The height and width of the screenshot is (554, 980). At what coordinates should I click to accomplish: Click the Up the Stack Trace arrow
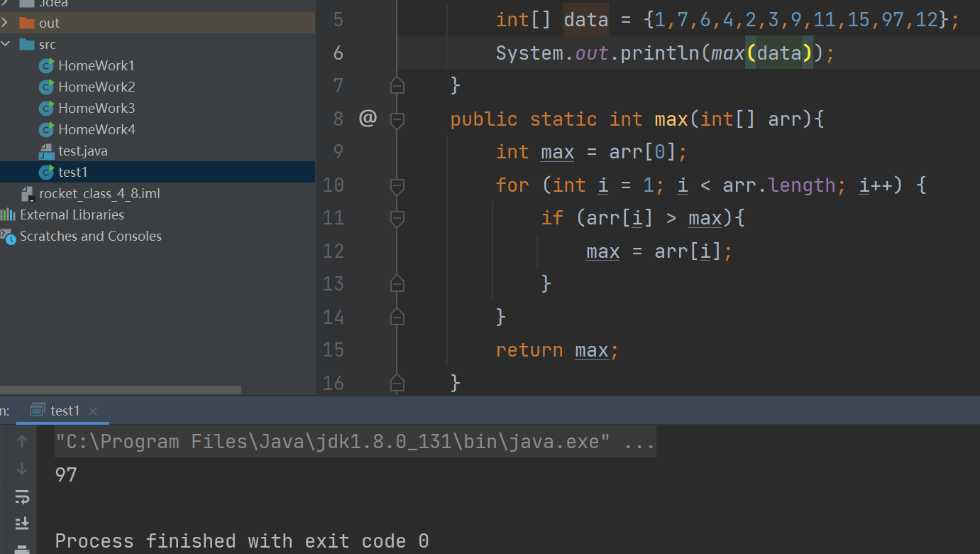click(x=22, y=442)
